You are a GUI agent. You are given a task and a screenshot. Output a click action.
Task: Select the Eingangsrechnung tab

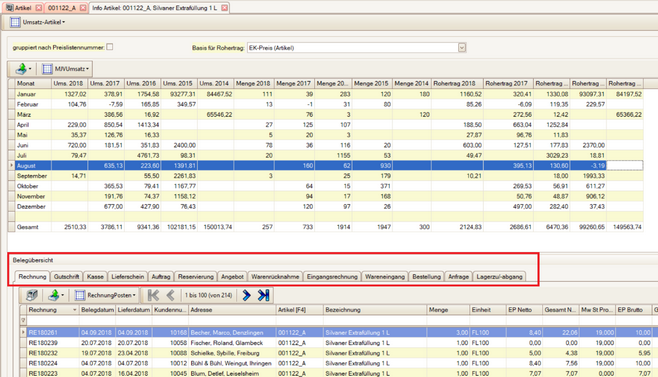pyautogui.click(x=332, y=277)
